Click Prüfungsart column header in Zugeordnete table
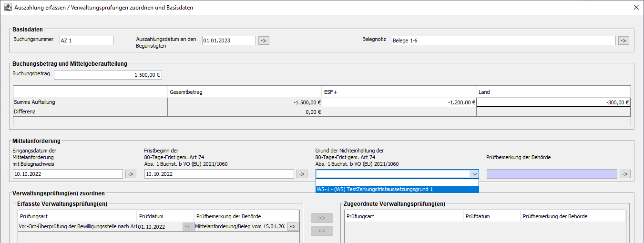This screenshot has height=243, width=644. tap(403, 216)
